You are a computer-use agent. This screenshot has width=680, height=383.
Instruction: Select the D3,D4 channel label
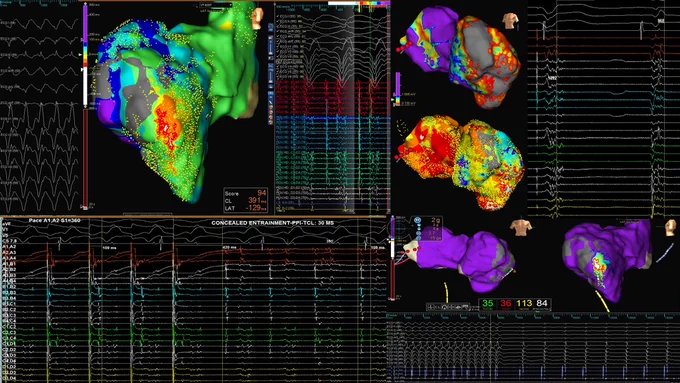coord(9,378)
